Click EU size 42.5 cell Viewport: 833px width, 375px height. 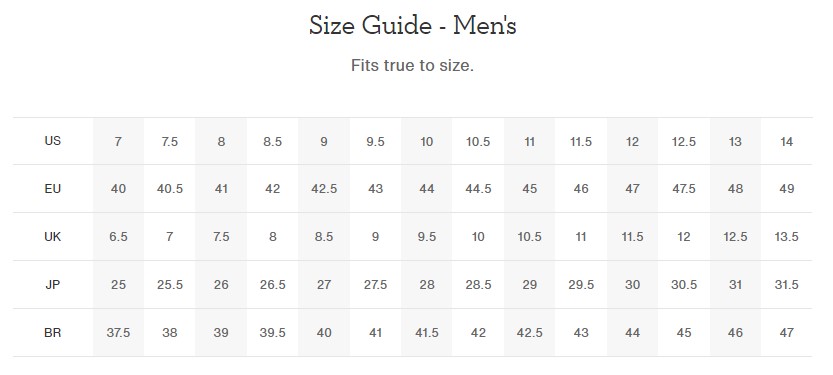(x=324, y=189)
